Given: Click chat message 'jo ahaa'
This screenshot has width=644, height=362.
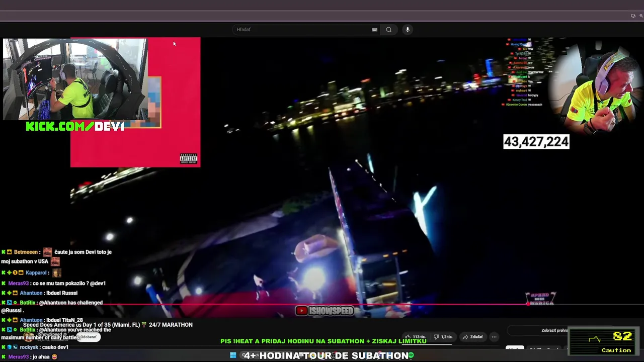Looking at the screenshot, I should click(x=41, y=356).
